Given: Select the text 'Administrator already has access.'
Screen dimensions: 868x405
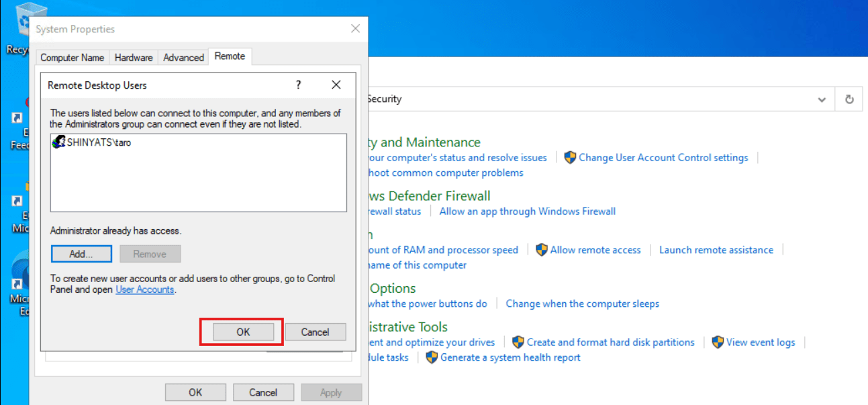Looking at the screenshot, I should pyautogui.click(x=115, y=230).
